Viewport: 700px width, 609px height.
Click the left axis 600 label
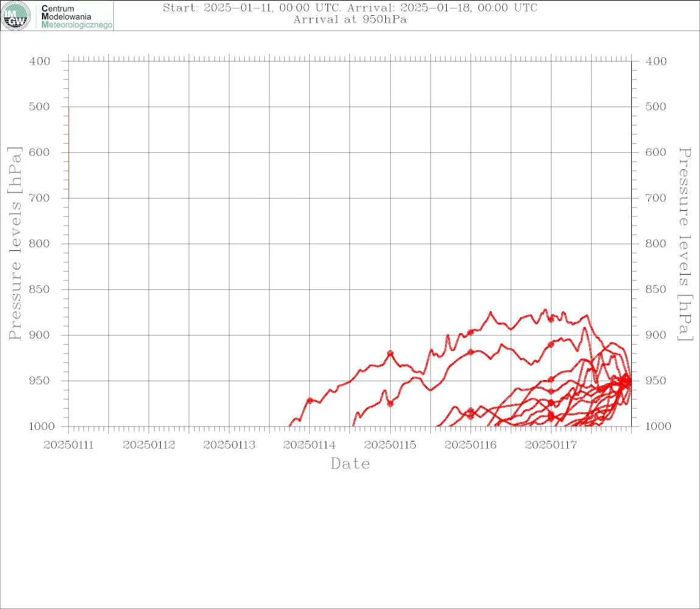40,152
